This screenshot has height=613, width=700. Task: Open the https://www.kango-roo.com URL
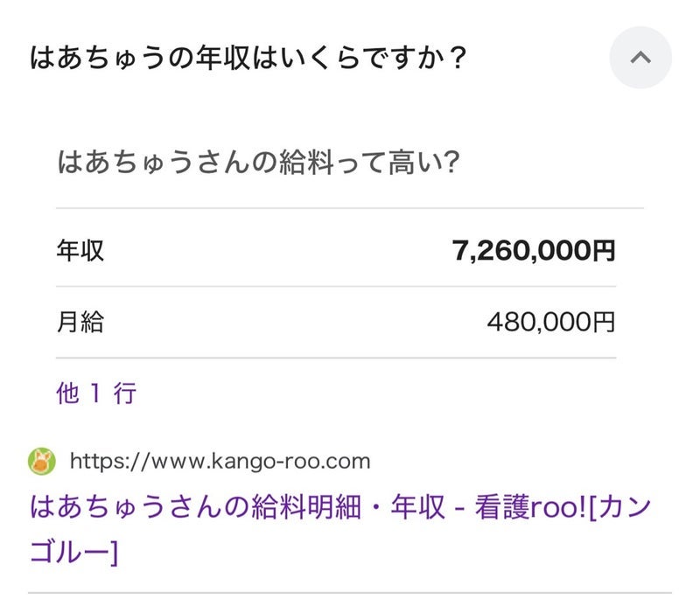[x=219, y=461]
